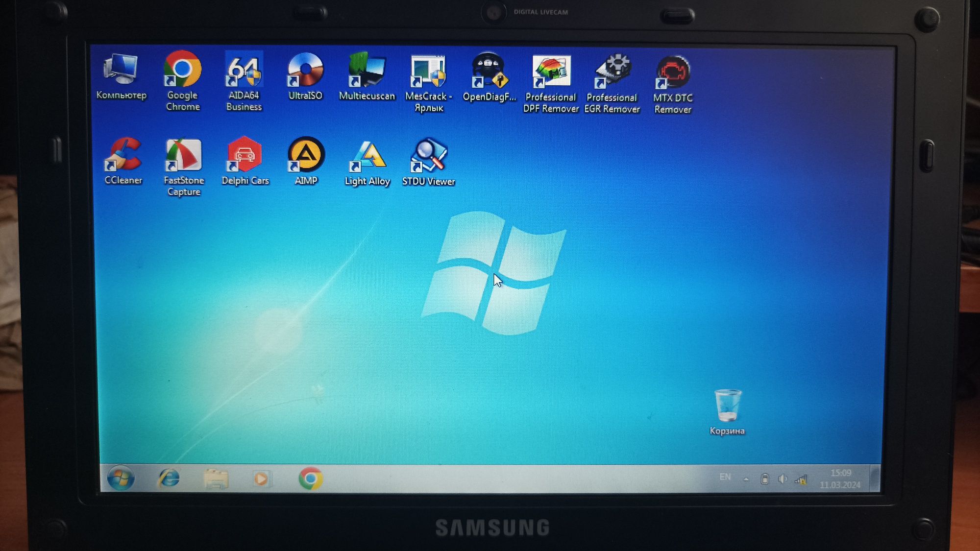The height and width of the screenshot is (551, 980).
Task: Click the battery tray icon
Action: [x=764, y=479]
